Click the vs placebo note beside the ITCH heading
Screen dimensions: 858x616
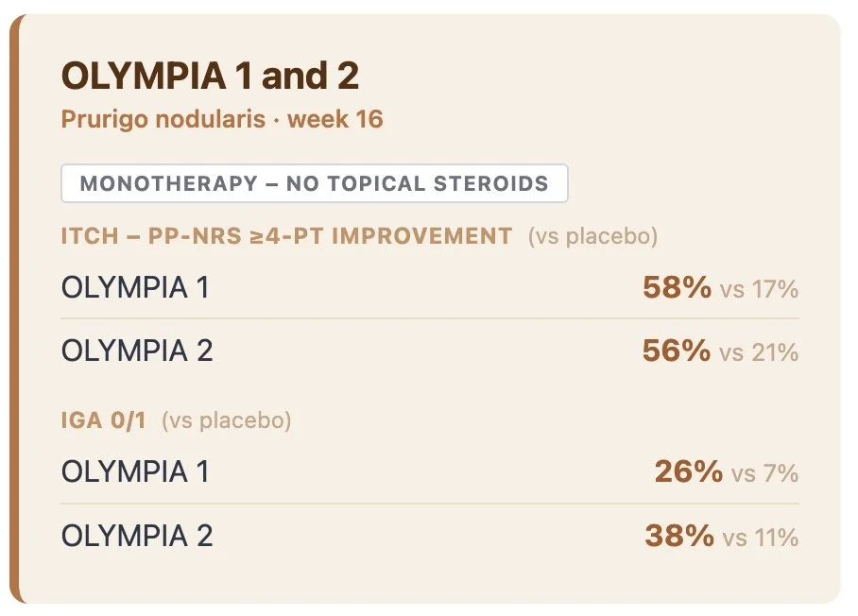[x=592, y=236]
